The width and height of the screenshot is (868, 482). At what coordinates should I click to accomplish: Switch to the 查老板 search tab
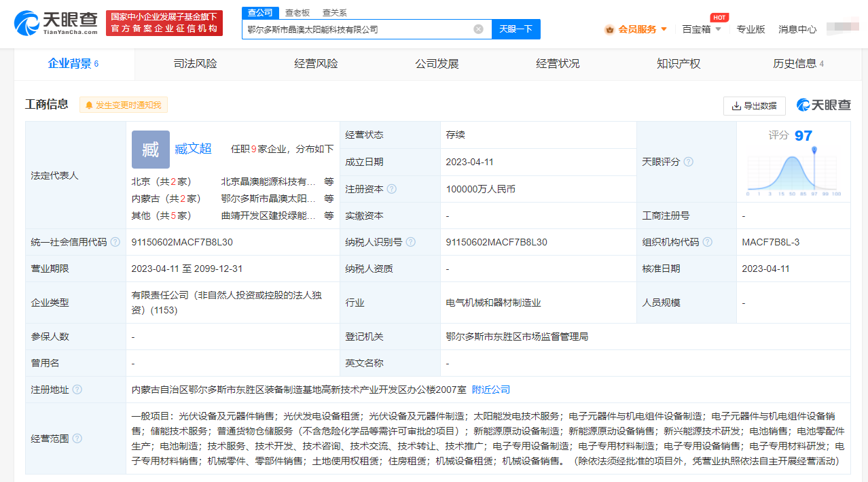[297, 12]
